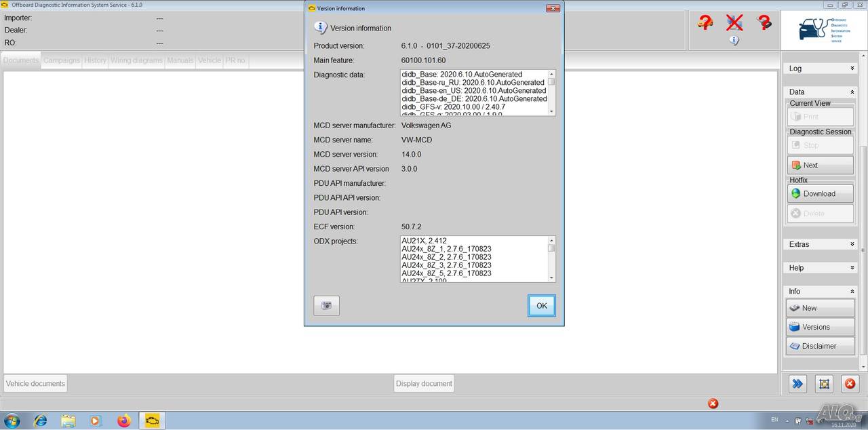Click the fullscreen toggle icon button

(824, 384)
